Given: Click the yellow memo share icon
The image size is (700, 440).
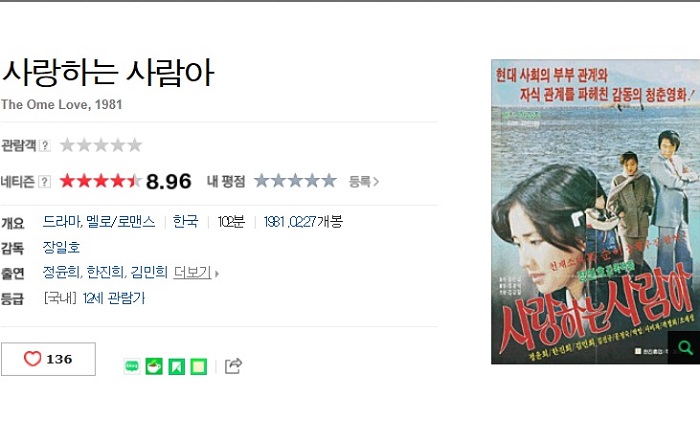Looking at the screenshot, I should [199, 366].
